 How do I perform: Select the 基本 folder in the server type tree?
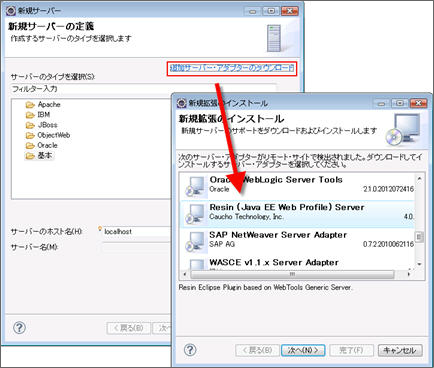pos(45,156)
